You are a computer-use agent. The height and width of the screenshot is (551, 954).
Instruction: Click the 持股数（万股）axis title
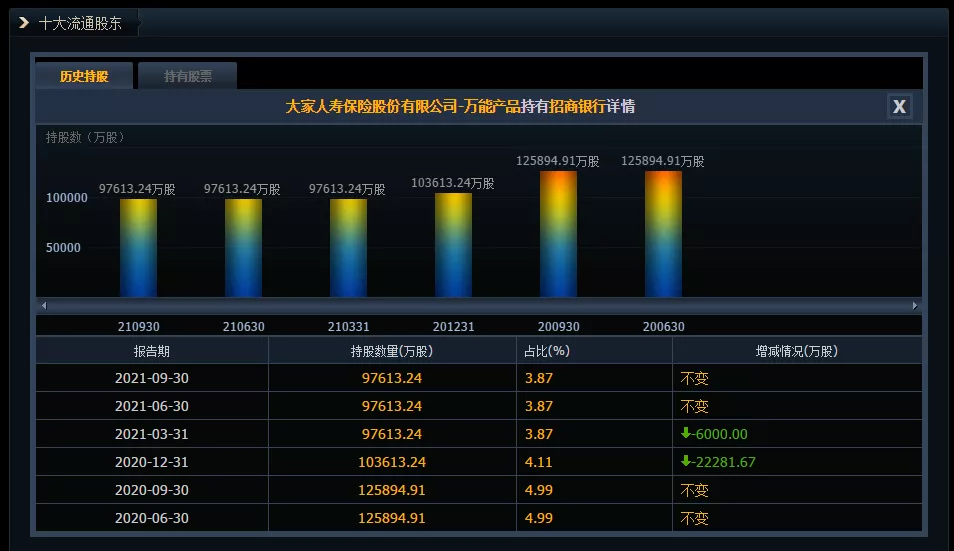[85, 137]
